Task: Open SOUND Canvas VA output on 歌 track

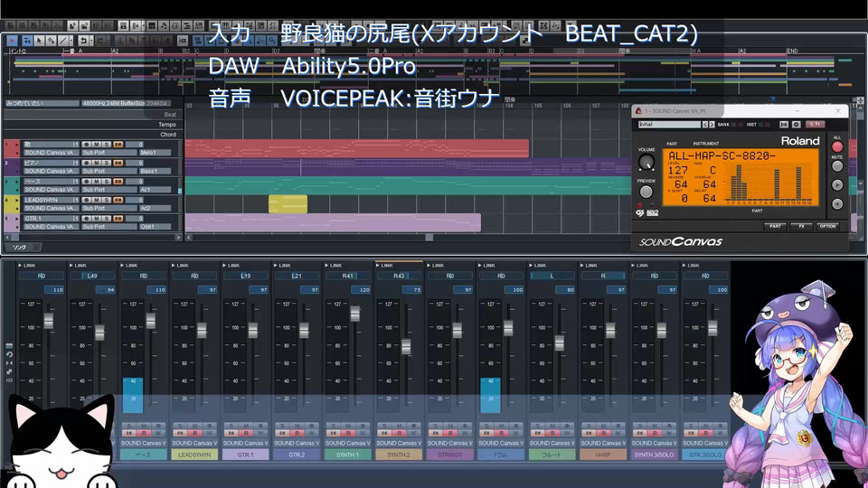Action: point(52,152)
